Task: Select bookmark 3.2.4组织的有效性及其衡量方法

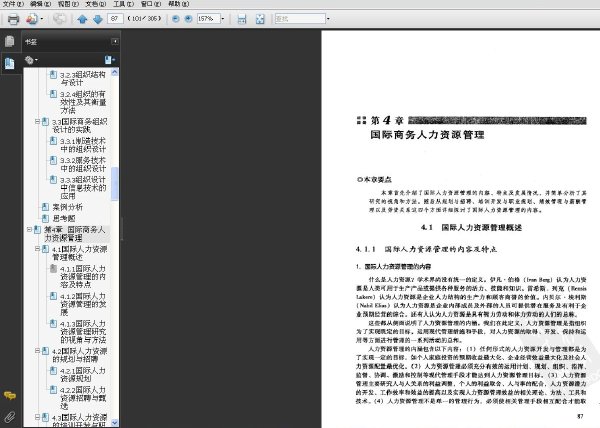Action: 83,102
